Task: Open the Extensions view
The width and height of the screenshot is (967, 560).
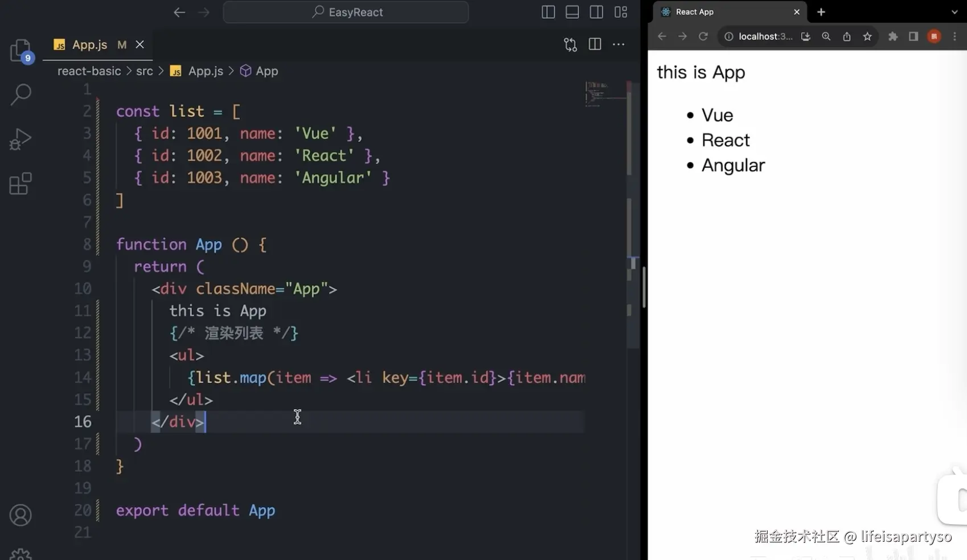Action: (21, 183)
